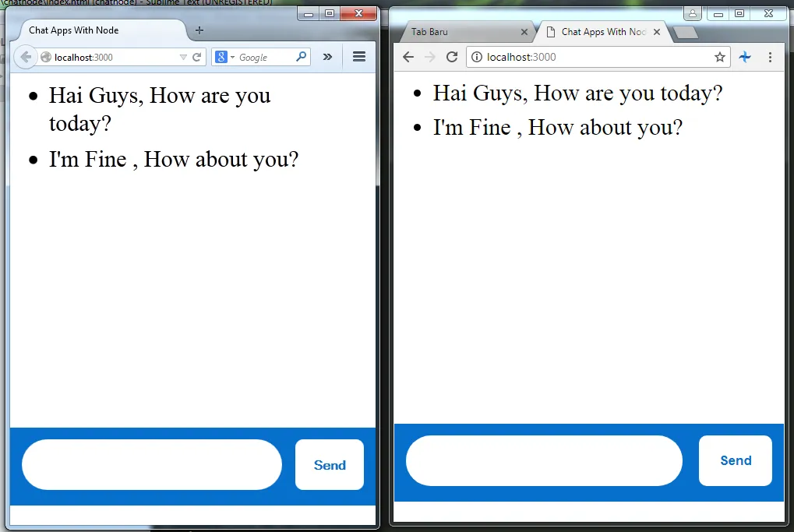Select Firefox tab Chat Apps With Node

(101, 30)
